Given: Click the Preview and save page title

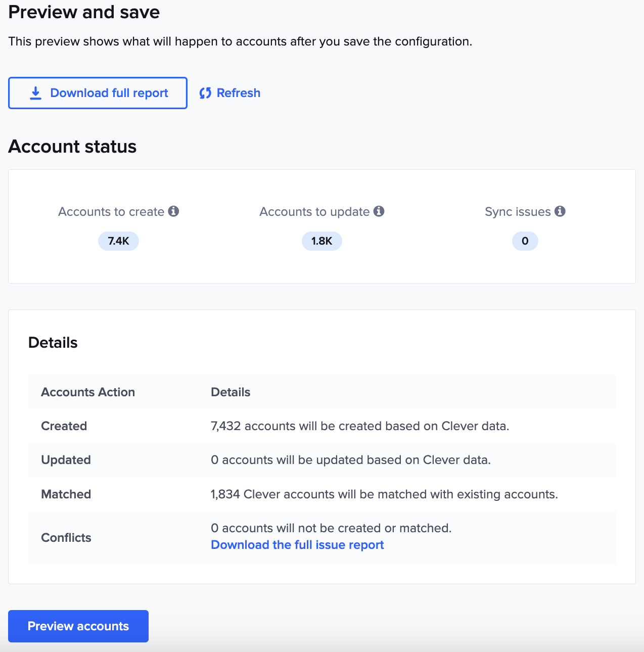Looking at the screenshot, I should click(84, 12).
